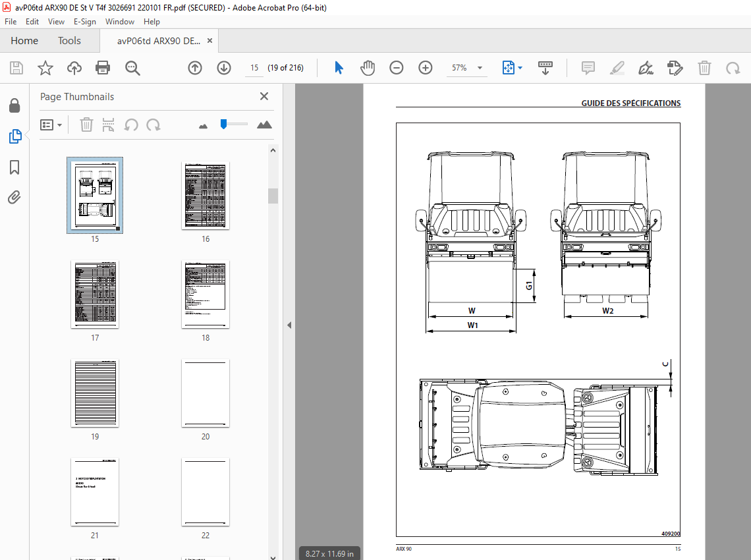Select page 22 thumbnail

coord(206,492)
